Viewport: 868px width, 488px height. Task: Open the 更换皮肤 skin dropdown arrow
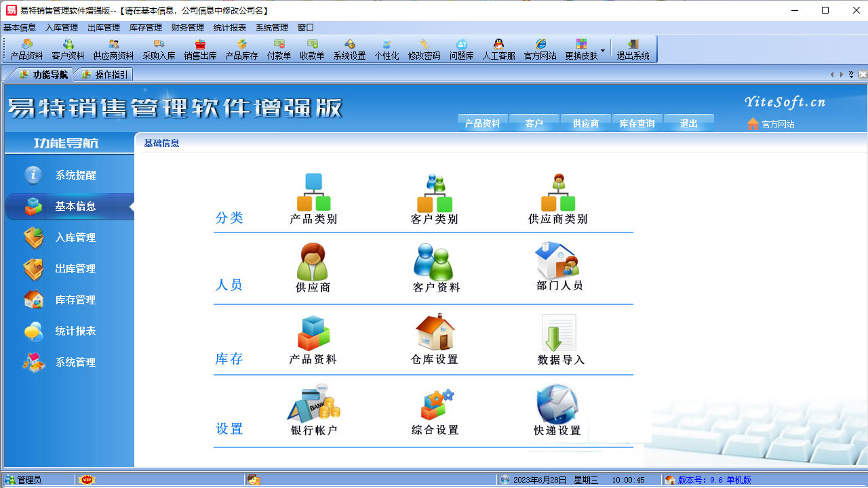602,50
